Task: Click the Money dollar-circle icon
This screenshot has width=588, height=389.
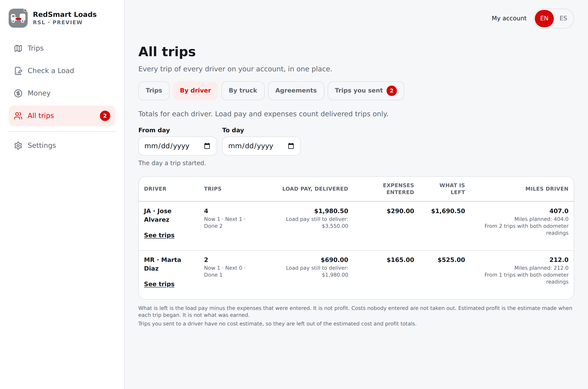Action: (18, 93)
